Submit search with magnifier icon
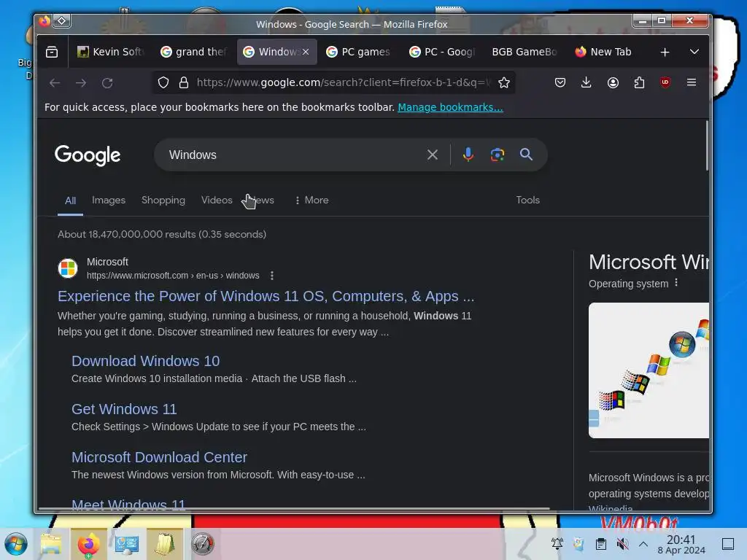This screenshot has height=560, width=747. 526,155
